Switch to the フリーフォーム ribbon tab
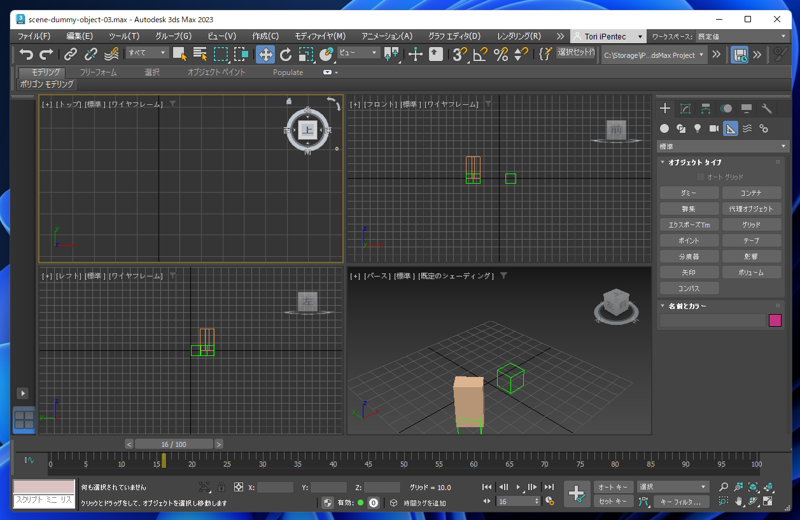The image size is (800, 520). (98, 73)
